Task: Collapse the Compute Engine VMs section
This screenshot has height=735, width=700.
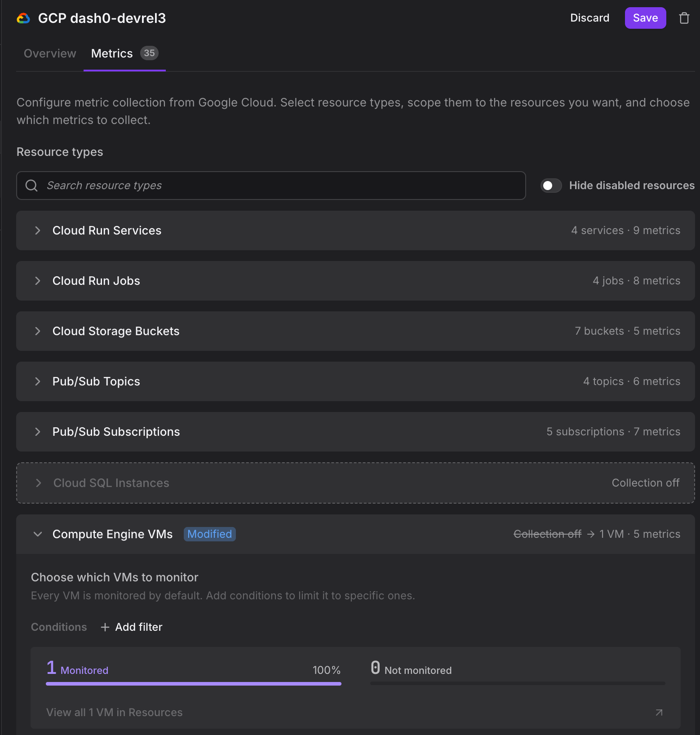Action: click(38, 534)
